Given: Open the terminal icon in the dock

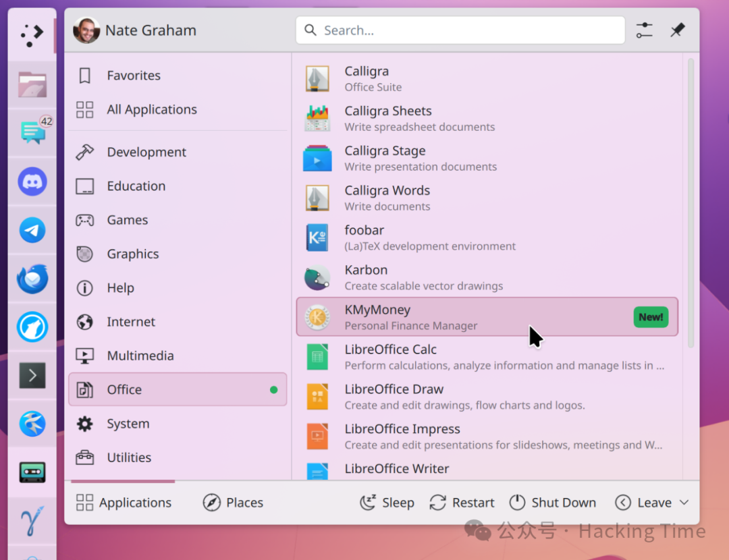Looking at the screenshot, I should point(32,375).
